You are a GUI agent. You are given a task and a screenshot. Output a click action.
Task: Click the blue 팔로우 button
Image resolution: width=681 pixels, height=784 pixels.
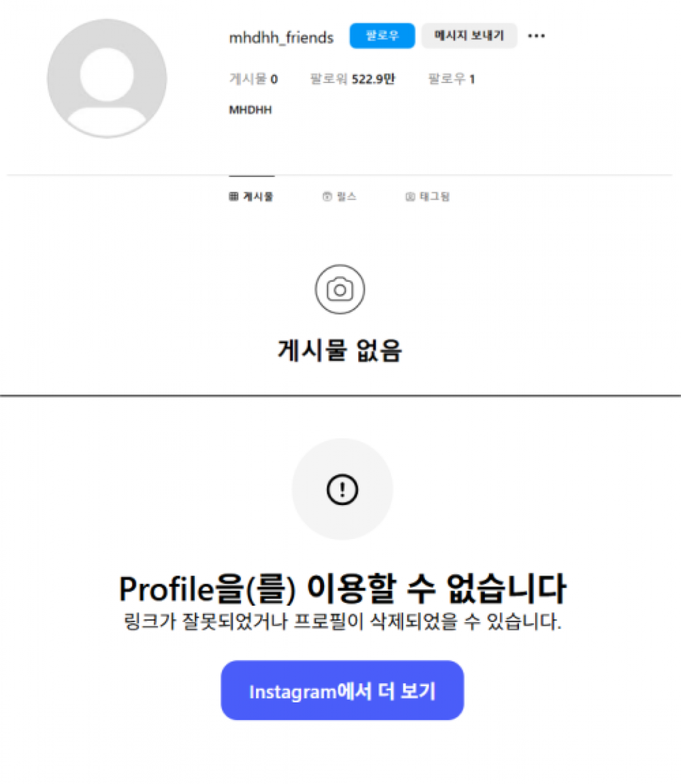pyautogui.click(x=382, y=36)
